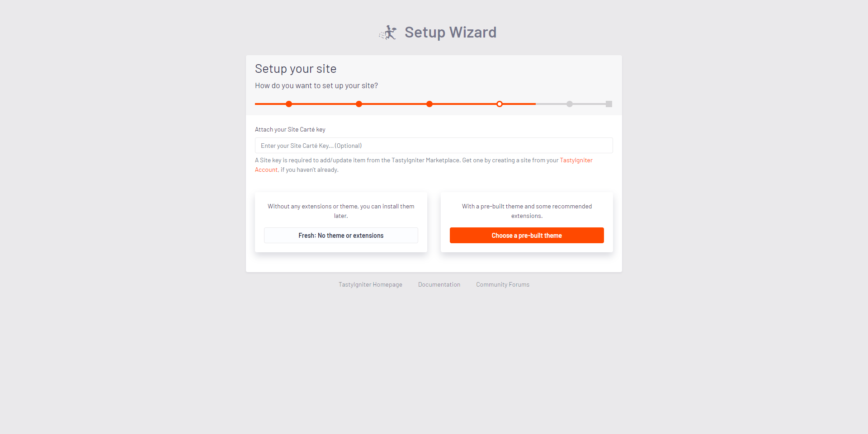Image resolution: width=868 pixels, height=434 pixels.
Task: Click the orange progress bar line
Action: [395, 104]
